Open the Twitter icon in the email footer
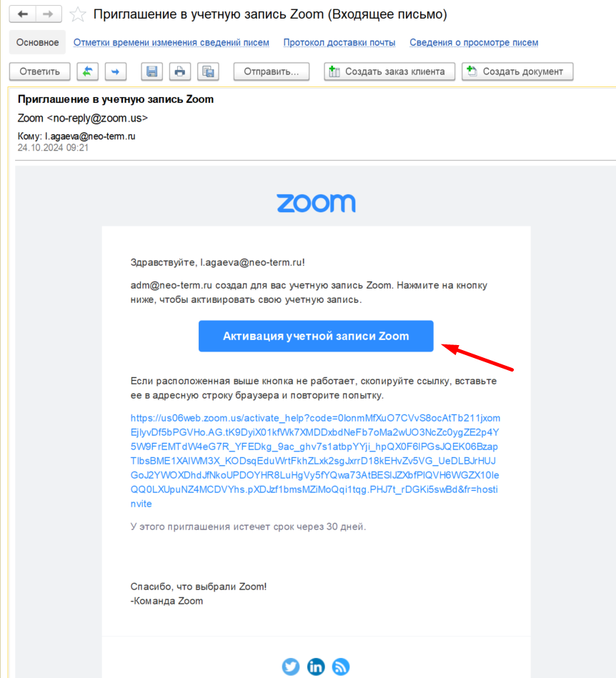This screenshot has width=616, height=678. [291, 667]
